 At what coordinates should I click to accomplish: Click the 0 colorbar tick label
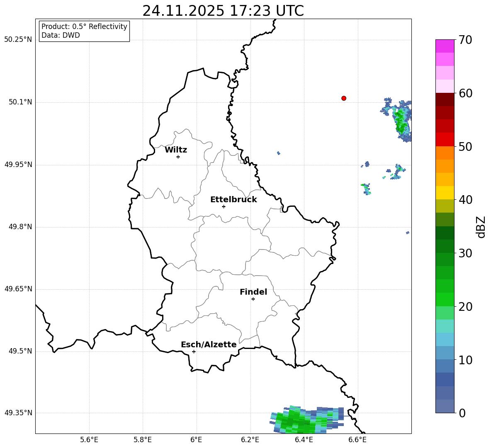pyautogui.click(x=462, y=413)
